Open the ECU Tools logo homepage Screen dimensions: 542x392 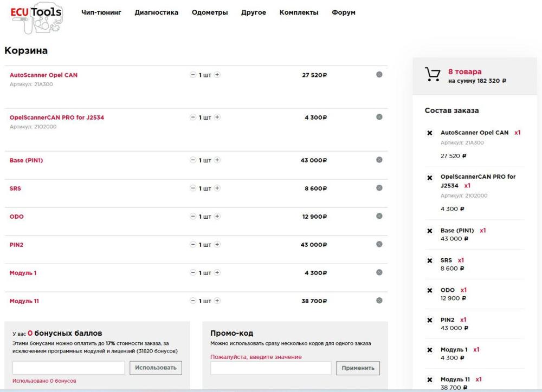(x=37, y=18)
